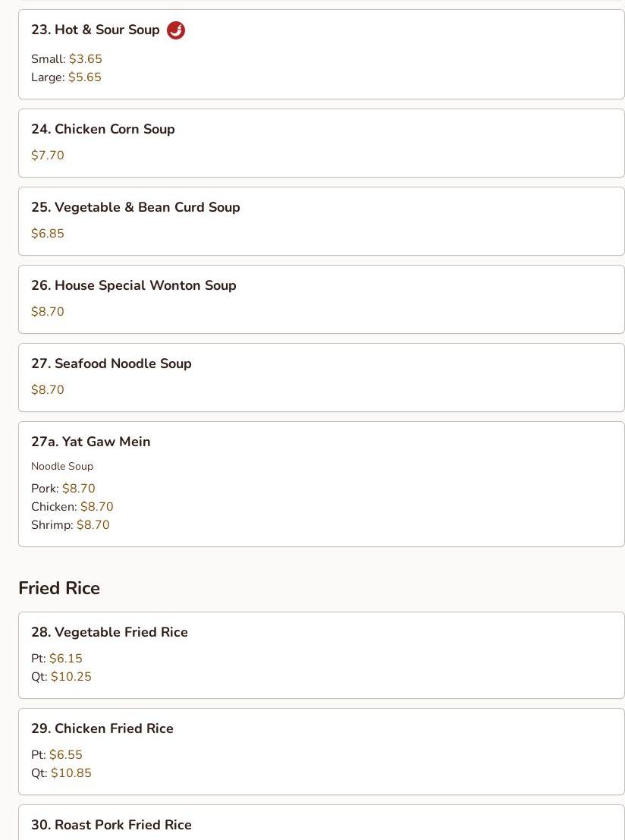
Task: Click the Chicken $8.70 noodle soup option
Action: [72, 507]
